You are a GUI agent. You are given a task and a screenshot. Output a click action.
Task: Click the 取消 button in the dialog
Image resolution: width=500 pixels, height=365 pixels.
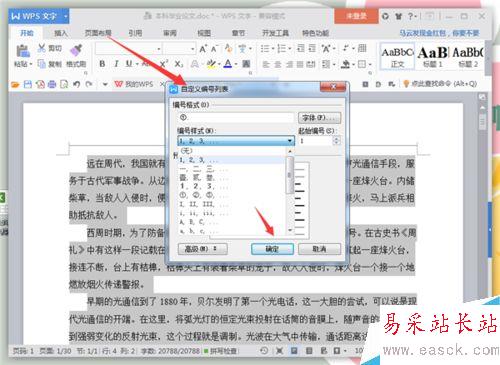click(x=319, y=249)
